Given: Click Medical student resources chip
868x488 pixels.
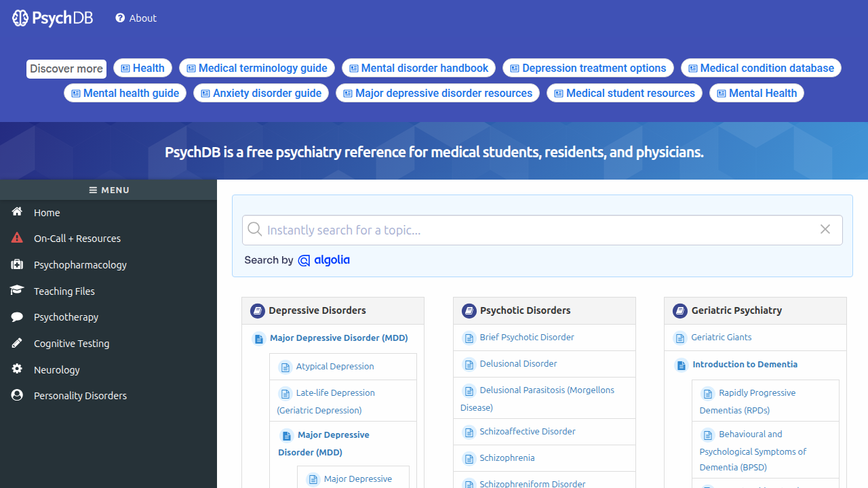Looking at the screenshot, I should coord(625,93).
